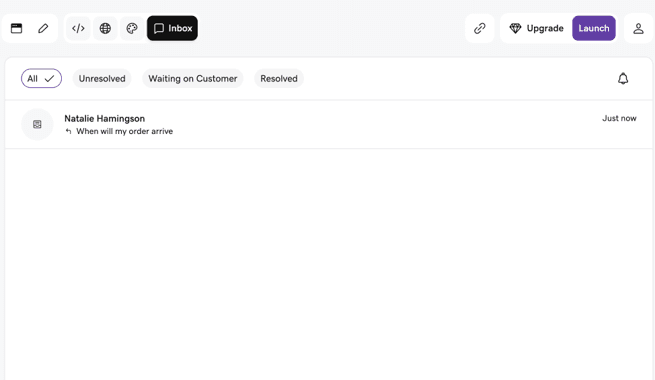Filter by Unresolved conversations
Screen dimensions: 655x380
pyautogui.click(x=102, y=79)
